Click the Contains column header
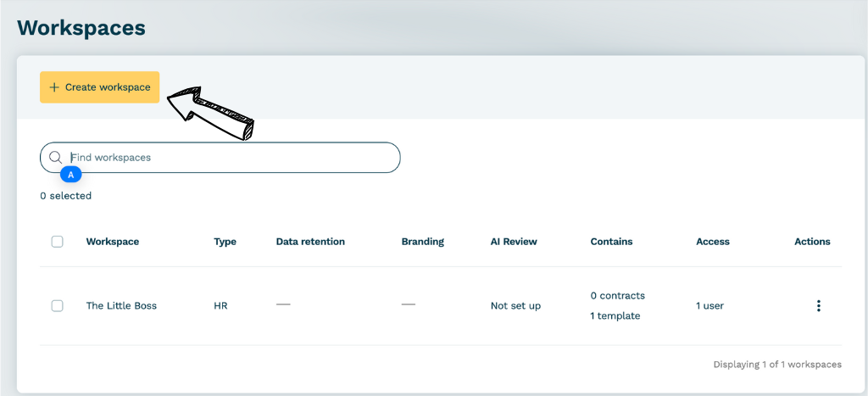Screen dimensions: 868x396 coord(611,242)
